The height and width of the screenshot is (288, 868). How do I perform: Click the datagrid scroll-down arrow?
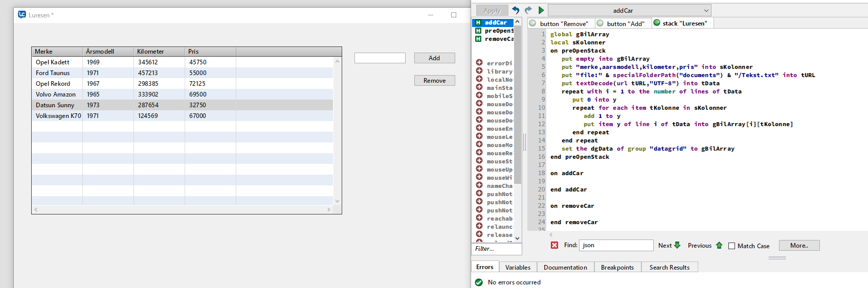pyautogui.click(x=337, y=201)
